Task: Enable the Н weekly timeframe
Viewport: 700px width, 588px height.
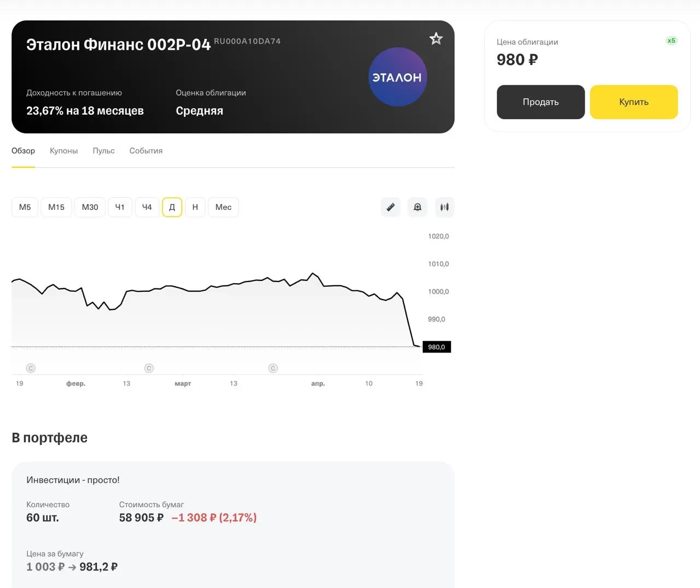Action: (195, 207)
